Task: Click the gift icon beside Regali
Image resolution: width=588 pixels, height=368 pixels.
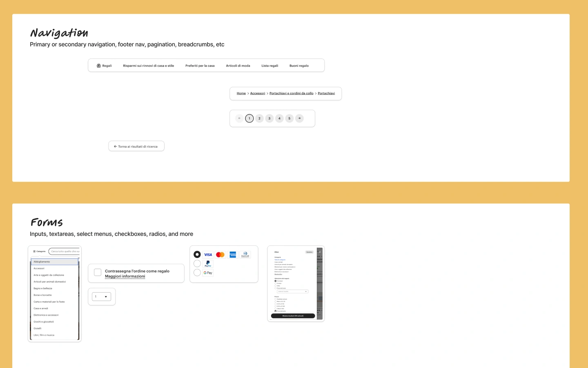Action: coord(98,65)
